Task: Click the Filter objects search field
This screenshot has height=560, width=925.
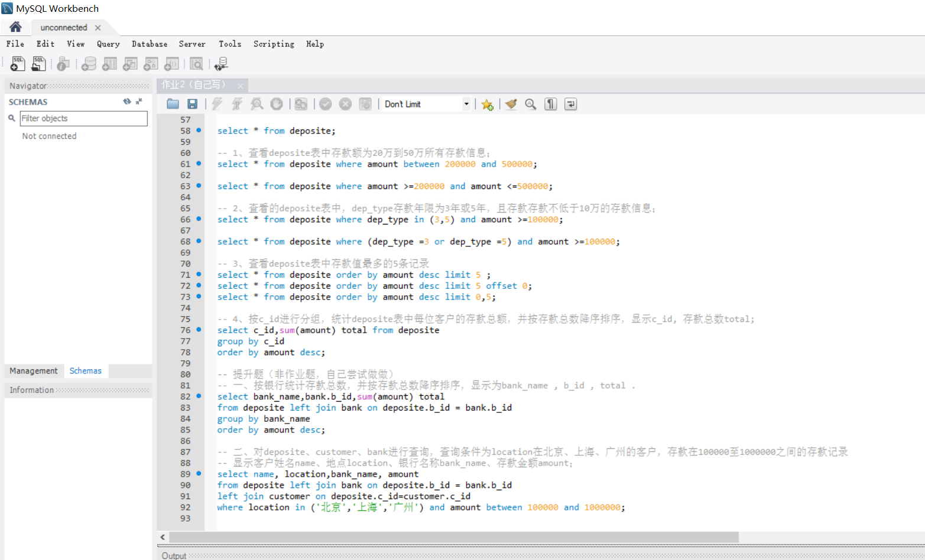Action: (x=83, y=118)
